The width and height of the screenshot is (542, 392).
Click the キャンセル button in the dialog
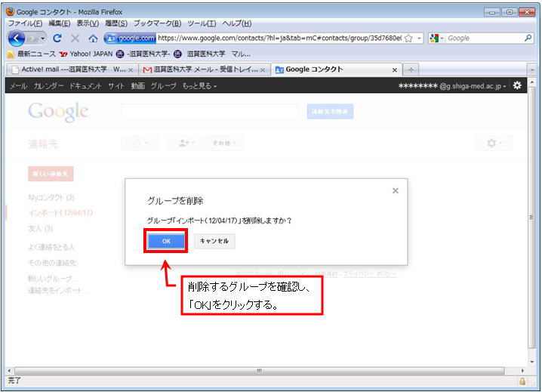point(214,241)
